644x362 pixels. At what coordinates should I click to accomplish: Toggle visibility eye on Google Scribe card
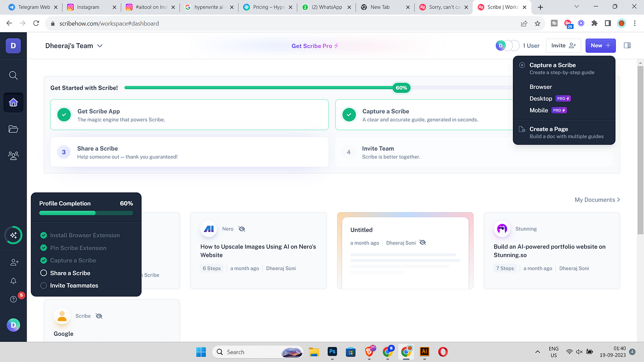coord(99,316)
